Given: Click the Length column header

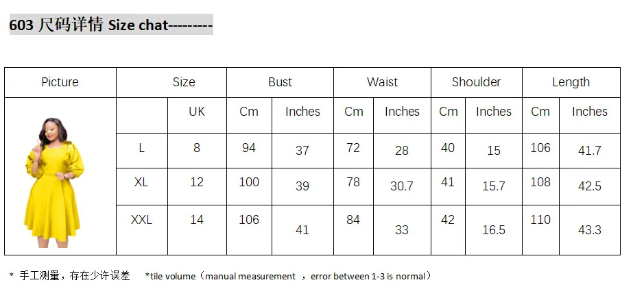Looking at the screenshot, I should 571,82.
